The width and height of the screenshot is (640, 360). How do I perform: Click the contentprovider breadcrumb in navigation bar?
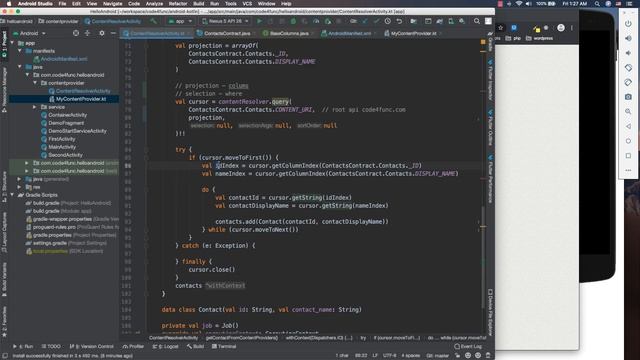58,21
